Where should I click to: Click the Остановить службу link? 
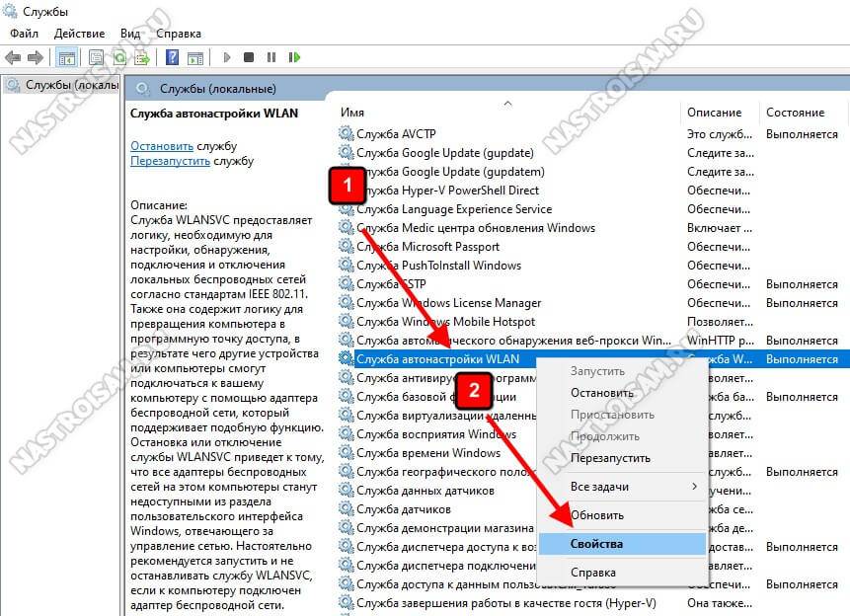[x=162, y=146]
